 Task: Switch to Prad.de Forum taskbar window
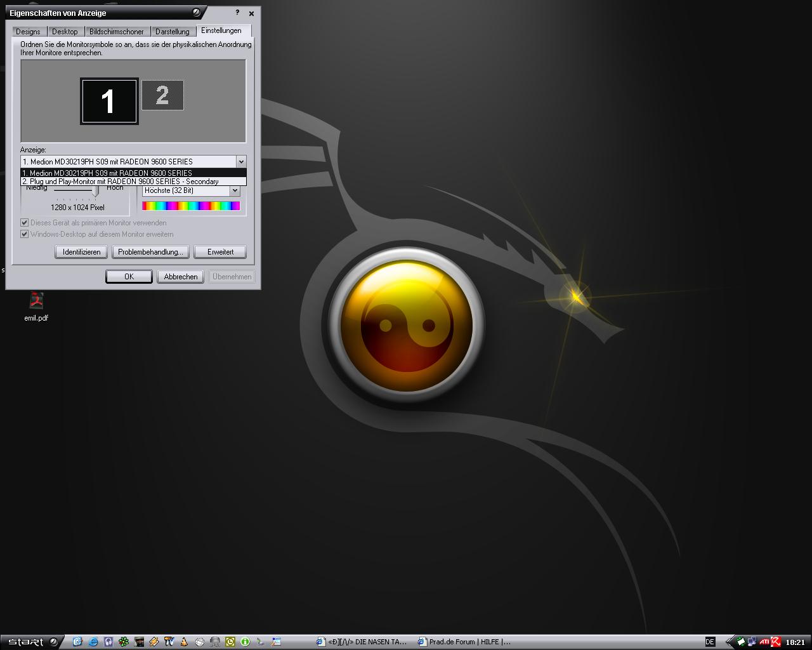pyautogui.click(x=464, y=642)
